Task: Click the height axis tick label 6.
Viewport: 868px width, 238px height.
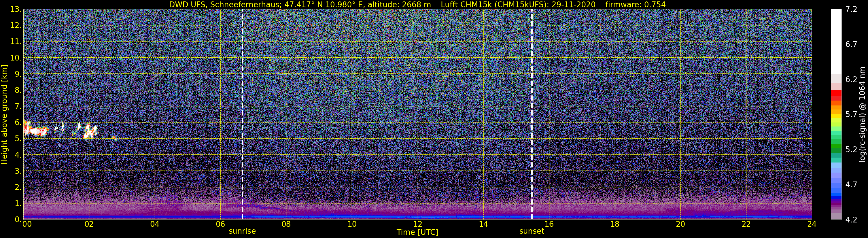Action: pos(18,123)
